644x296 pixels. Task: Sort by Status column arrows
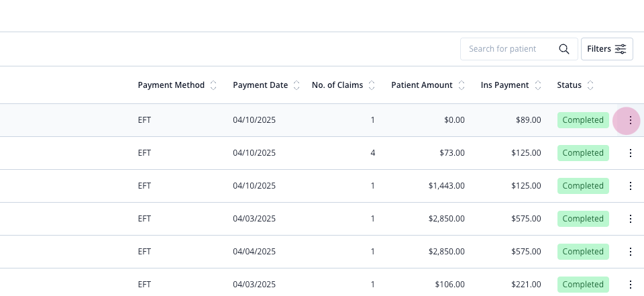pyautogui.click(x=590, y=85)
